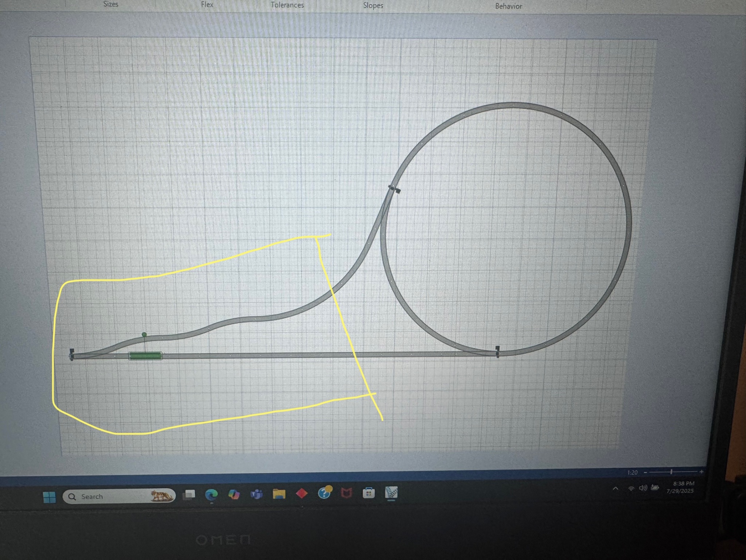Open the Sizes ribbon group
This screenshot has width=746, height=560.
point(111,4)
